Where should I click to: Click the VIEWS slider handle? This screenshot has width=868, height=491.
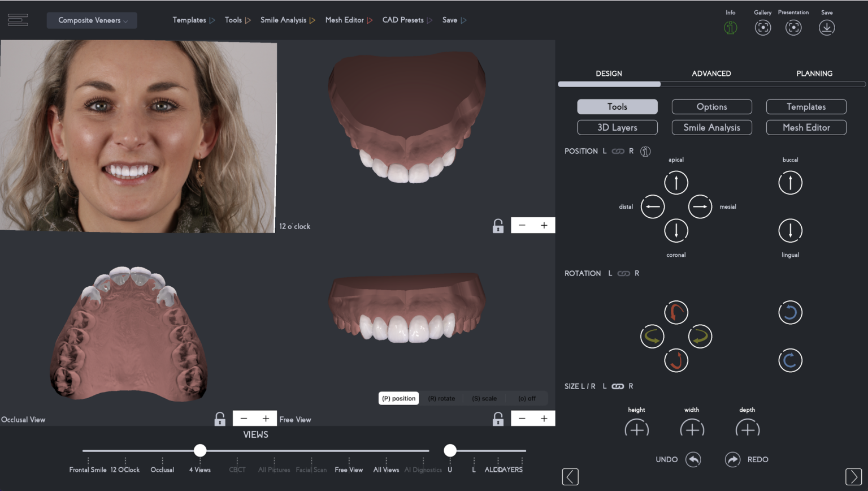[x=199, y=450]
